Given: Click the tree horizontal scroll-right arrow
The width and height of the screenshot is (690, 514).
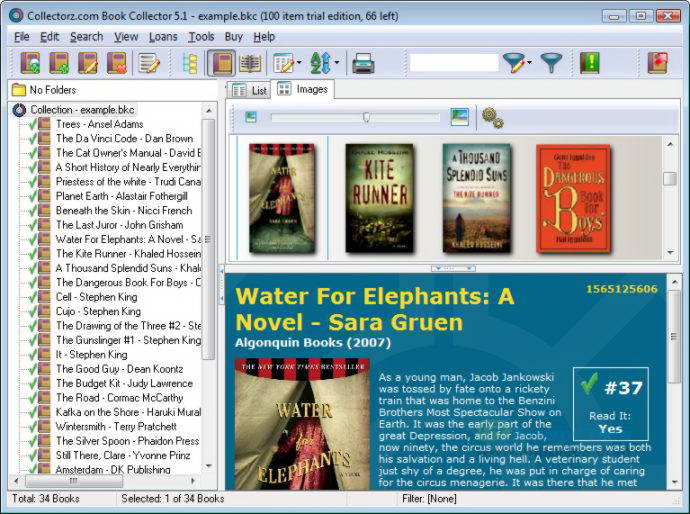Looking at the screenshot, I should tap(193, 481).
